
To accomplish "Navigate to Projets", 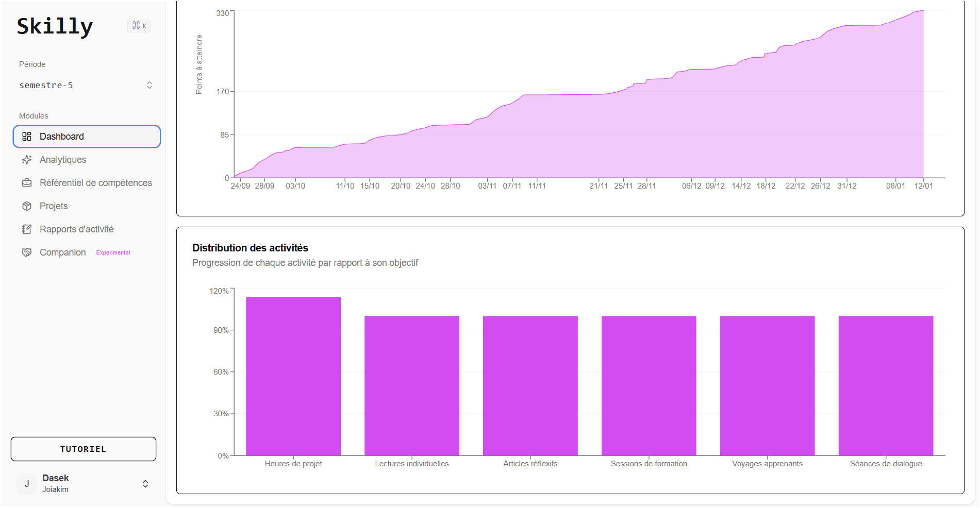I will [87, 206].
